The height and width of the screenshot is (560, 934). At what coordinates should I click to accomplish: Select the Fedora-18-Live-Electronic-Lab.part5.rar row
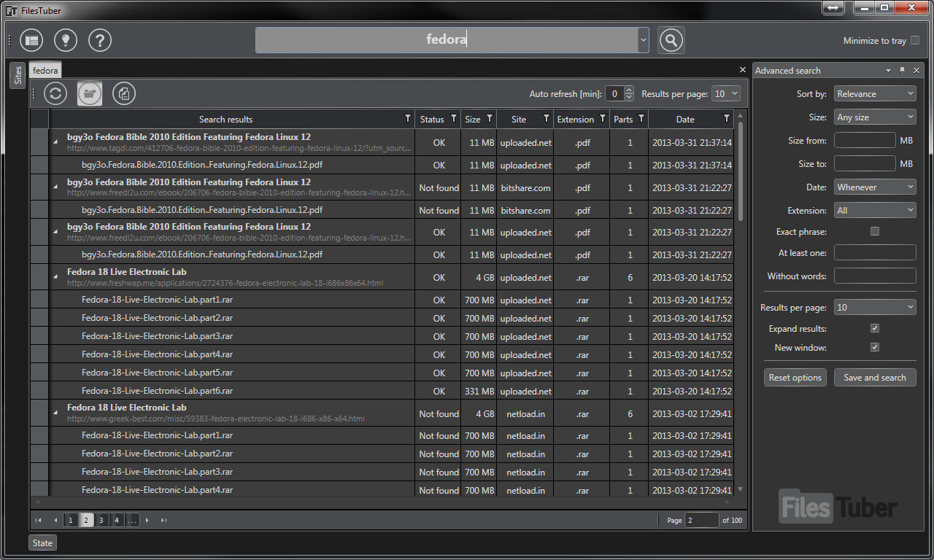382,373
